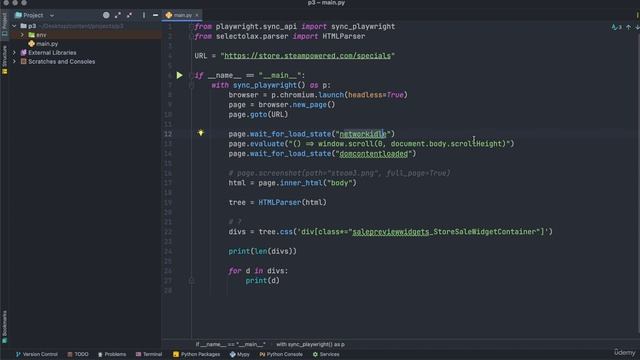
Task: Click the fold marker next to with statement
Action: coord(191,85)
